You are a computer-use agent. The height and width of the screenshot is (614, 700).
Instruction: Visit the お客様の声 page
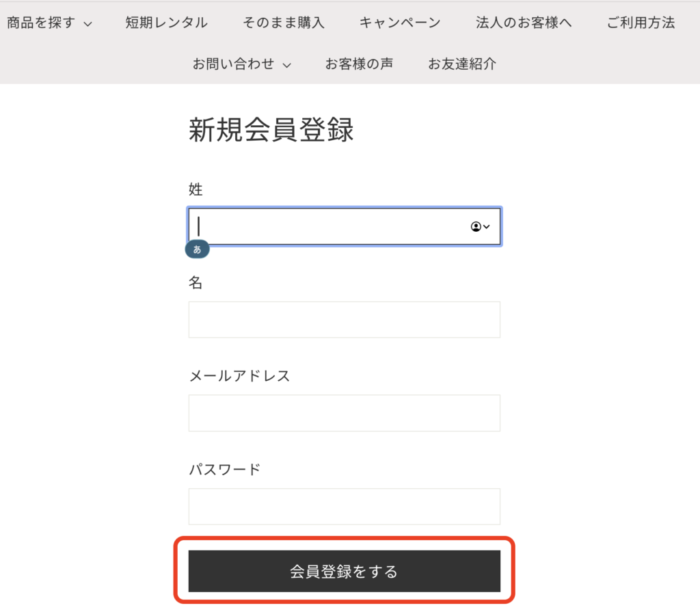pyautogui.click(x=359, y=64)
